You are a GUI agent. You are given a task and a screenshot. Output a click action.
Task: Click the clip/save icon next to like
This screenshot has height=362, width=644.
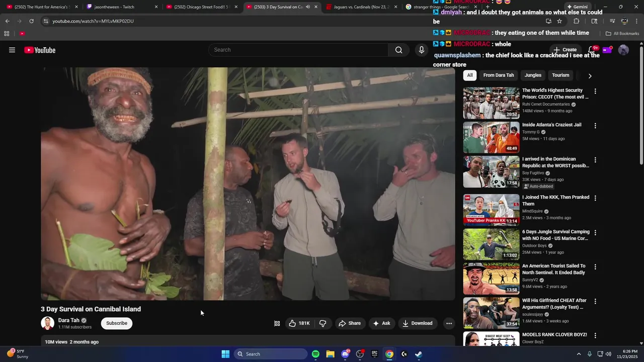click(277, 323)
